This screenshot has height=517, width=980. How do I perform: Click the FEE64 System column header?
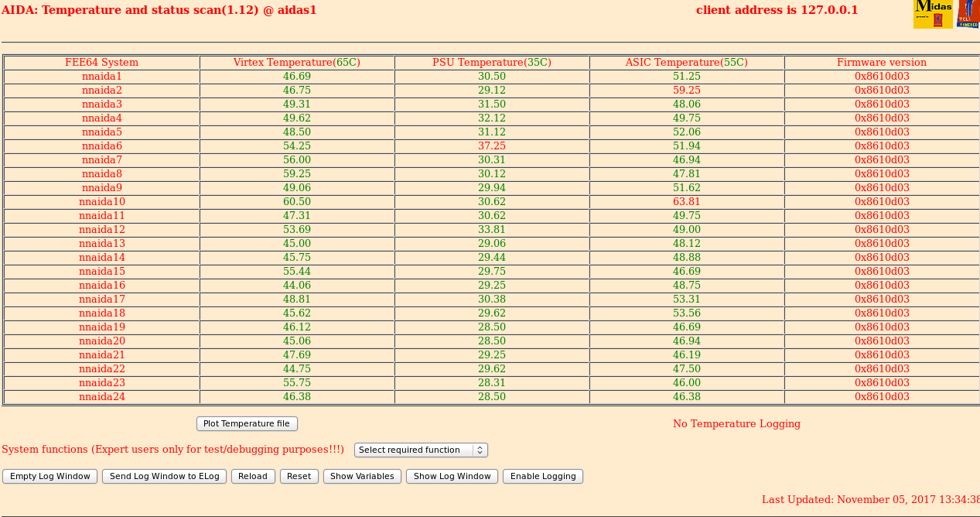[x=101, y=62]
